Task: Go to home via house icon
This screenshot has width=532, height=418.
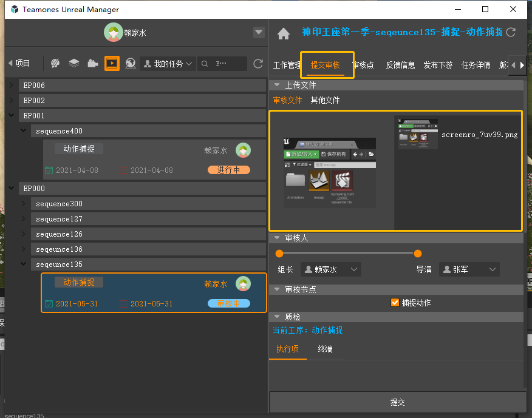Action: [283, 33]
